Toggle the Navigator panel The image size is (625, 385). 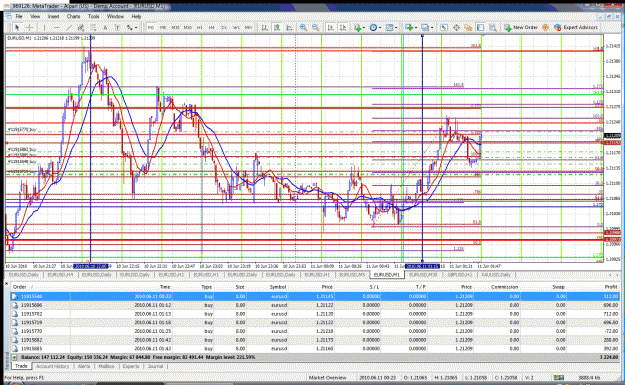468,28
